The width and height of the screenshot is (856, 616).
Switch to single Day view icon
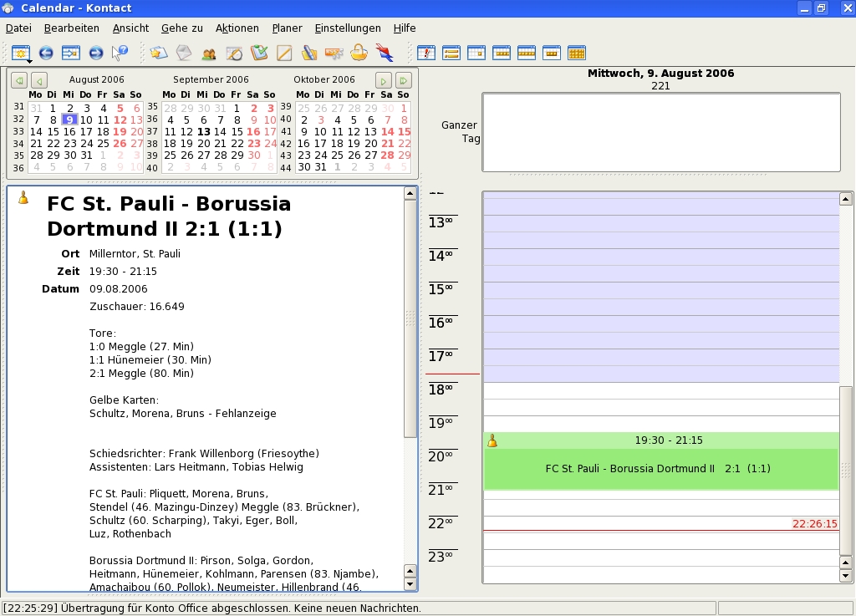[476, 53]
